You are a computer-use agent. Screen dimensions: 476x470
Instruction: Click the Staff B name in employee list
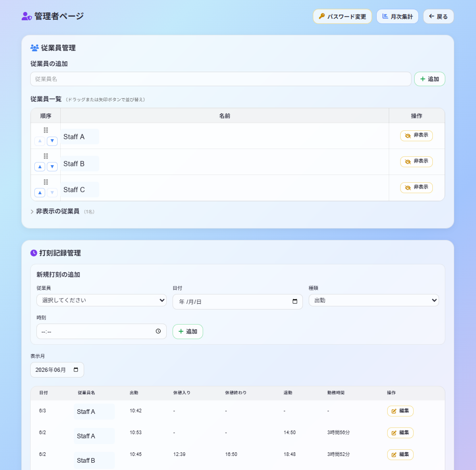pyautogui.click(x=74, y=164)
